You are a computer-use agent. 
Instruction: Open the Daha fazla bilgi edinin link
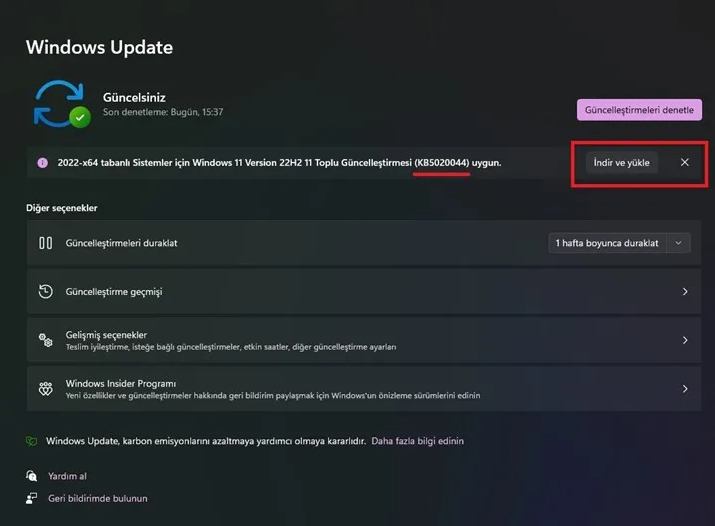(x=417, y=441)
